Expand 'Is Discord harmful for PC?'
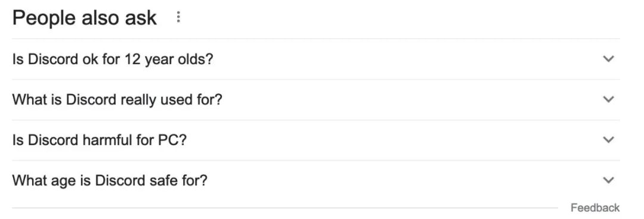This screenshot has height=219, width=644. 316,140
